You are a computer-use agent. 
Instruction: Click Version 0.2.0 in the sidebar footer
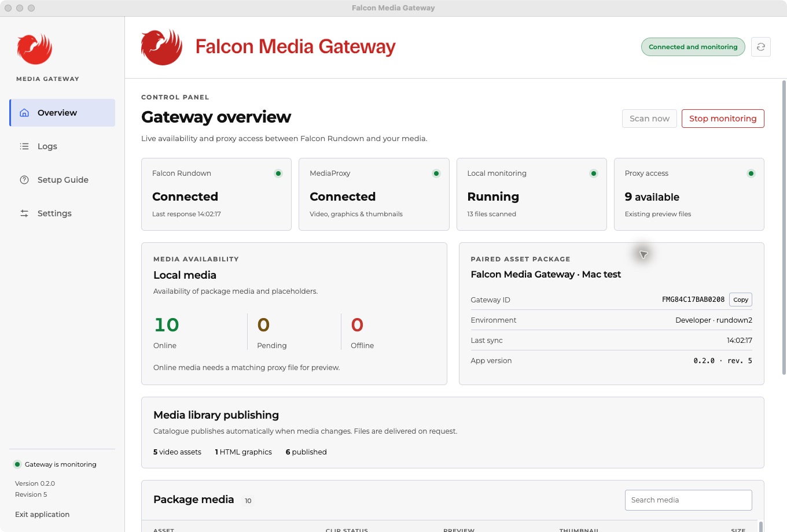pos(35,483)
